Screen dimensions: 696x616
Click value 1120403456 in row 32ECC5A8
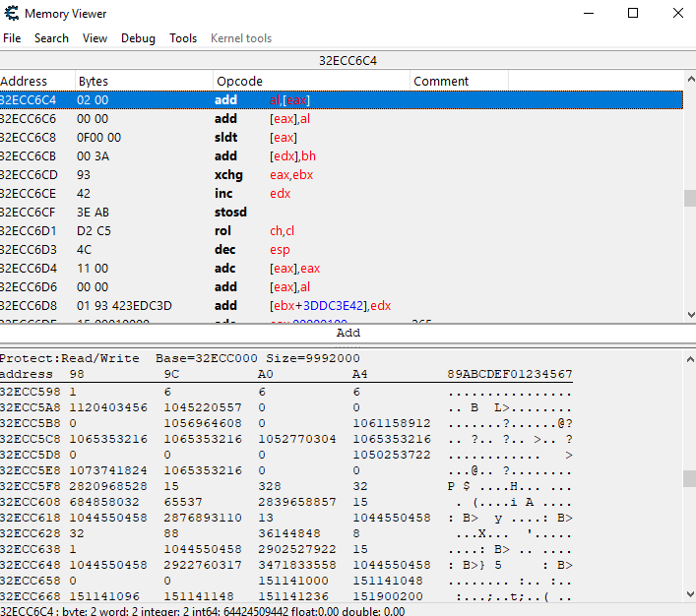coord(108,407)
